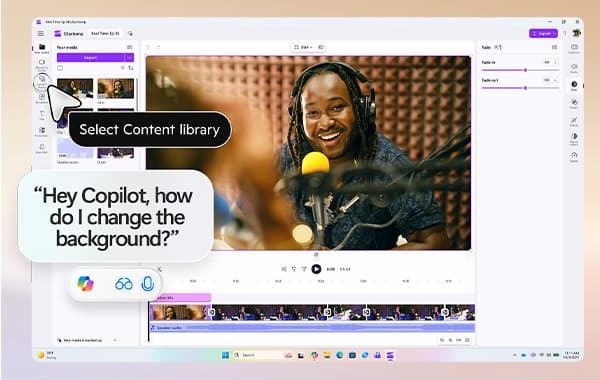This screenshot has height=380, width=600.
Task: Click the last transition marker on timeline
Action: [444, 312]
